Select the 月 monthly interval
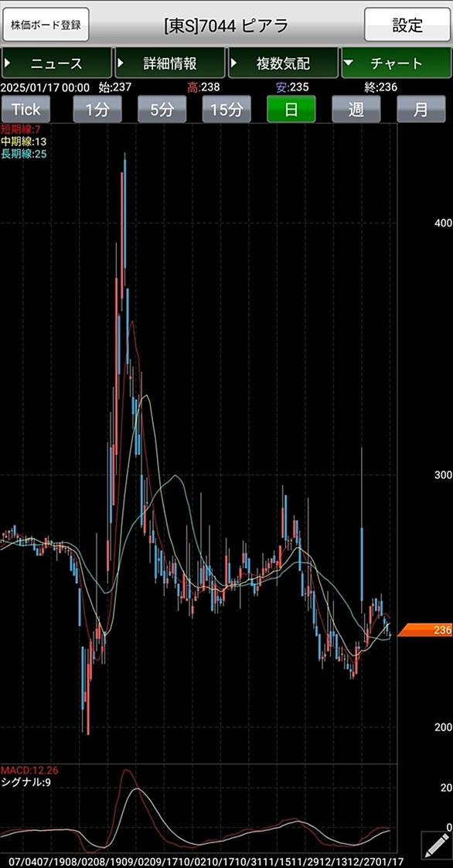This screenshot has width=453, height=868. click(421, 109)
